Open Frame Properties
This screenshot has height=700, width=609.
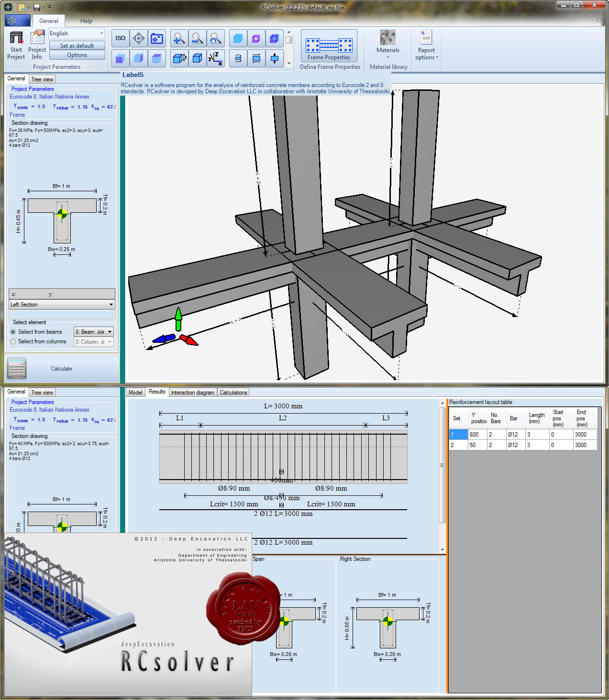pyautogui.click(x=329, y=45)
